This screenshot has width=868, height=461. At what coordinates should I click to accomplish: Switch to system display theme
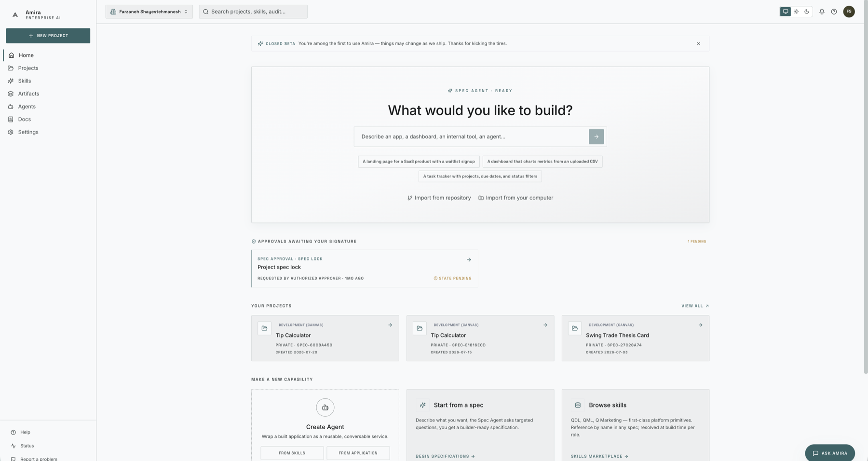click(786, 12)
